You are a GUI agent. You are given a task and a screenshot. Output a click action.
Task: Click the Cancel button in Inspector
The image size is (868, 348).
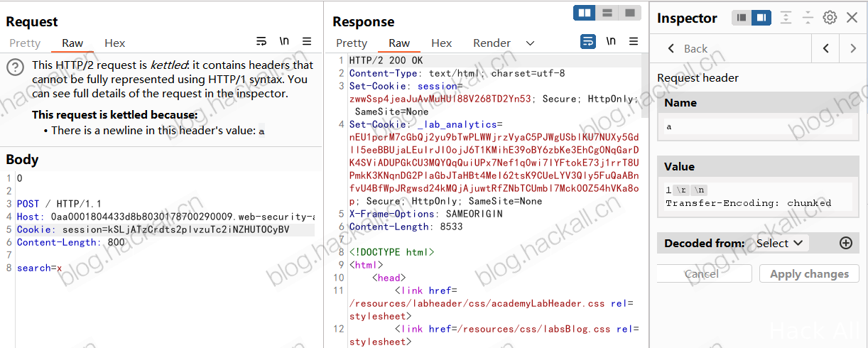tap(701, 273)
